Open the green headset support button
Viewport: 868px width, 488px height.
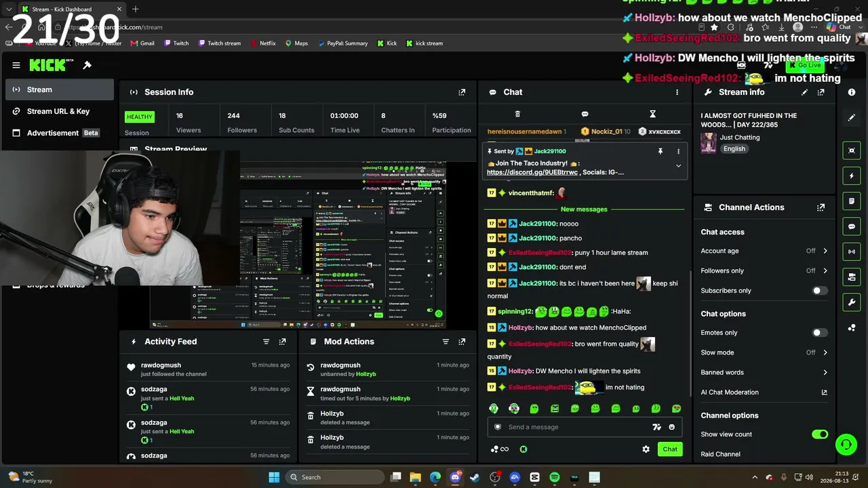pyautogui.click(x=846, y=445)
